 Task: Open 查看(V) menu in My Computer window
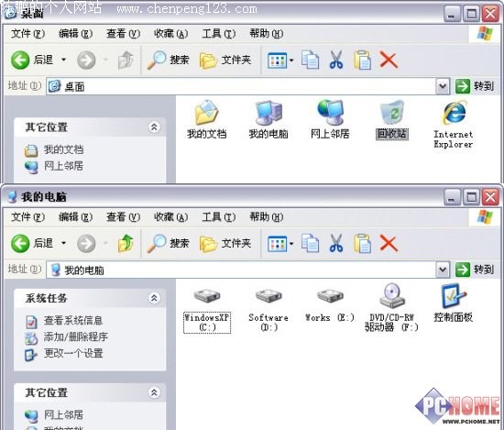coord(123,216)
